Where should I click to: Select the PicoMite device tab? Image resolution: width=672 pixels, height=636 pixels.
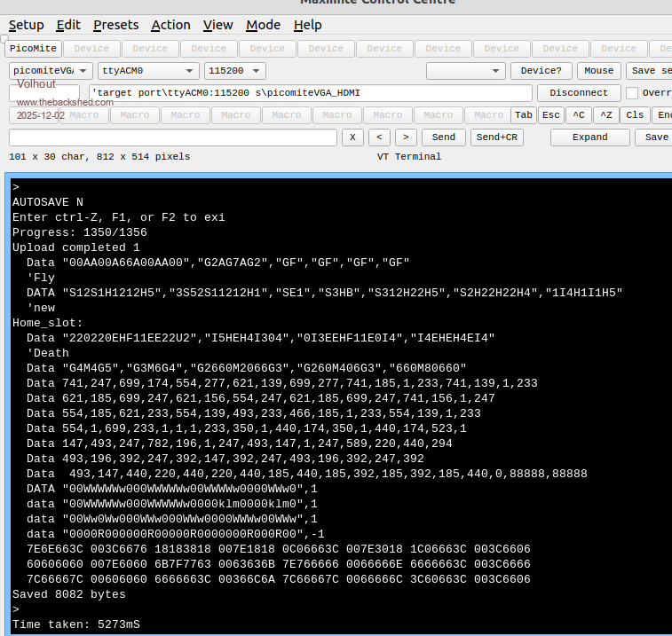tap(32, 49)
